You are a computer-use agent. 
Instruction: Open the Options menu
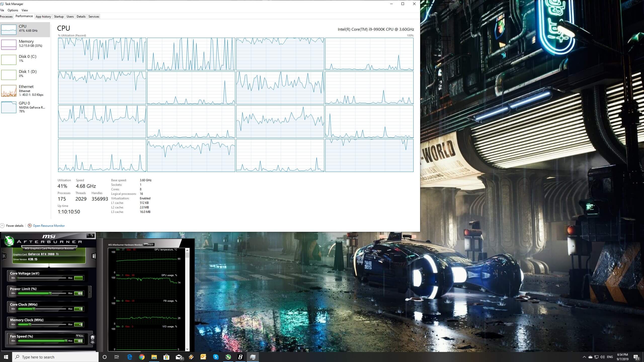coord(13,10)
